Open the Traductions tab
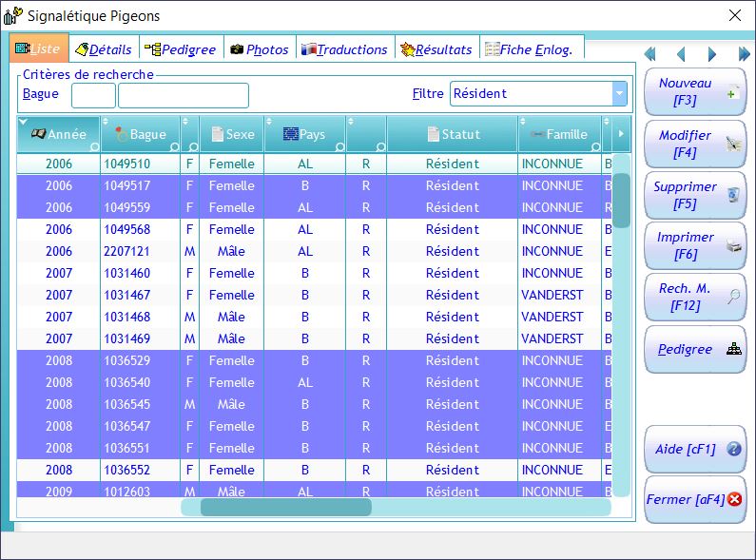This screenshot has height=560, width=756. point(345,49)
